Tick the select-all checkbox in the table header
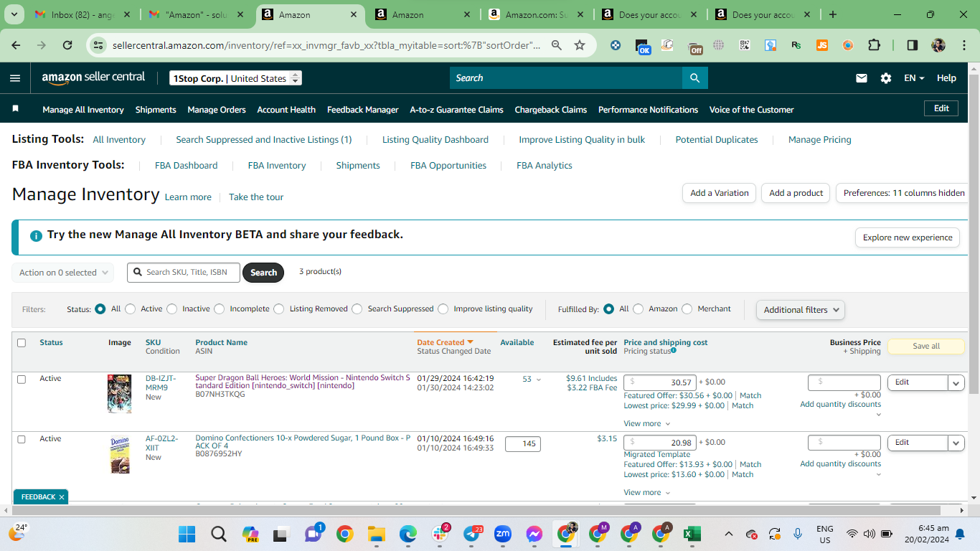This screenshot has width=980, height=551. [22, 343]
